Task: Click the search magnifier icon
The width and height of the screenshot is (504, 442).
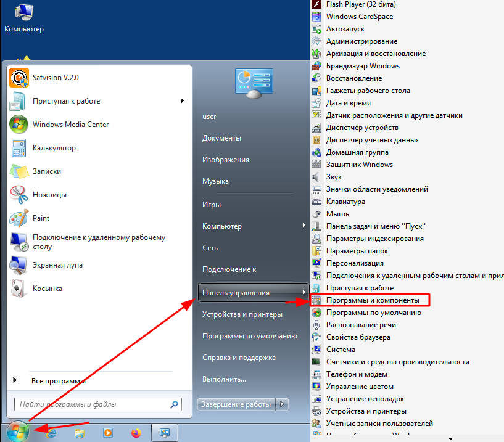Action: pyautogui.click(x=174, y=404)
